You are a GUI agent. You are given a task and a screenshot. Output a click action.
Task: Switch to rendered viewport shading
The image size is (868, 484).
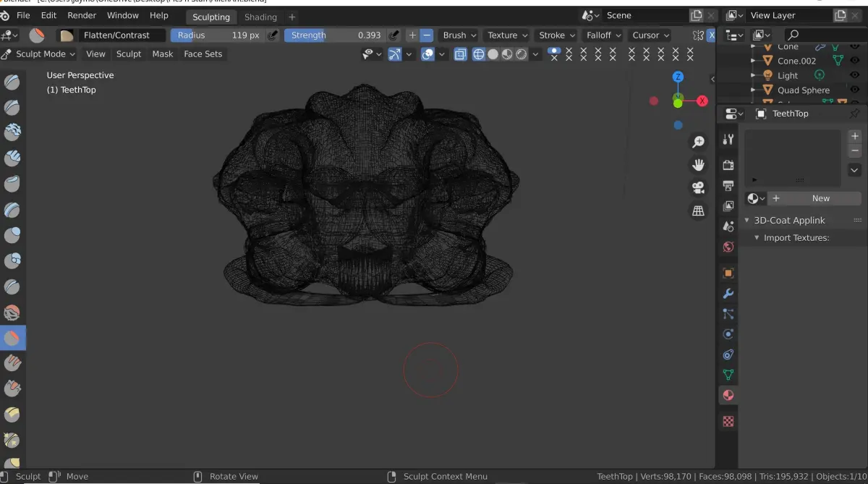(521, 54)
